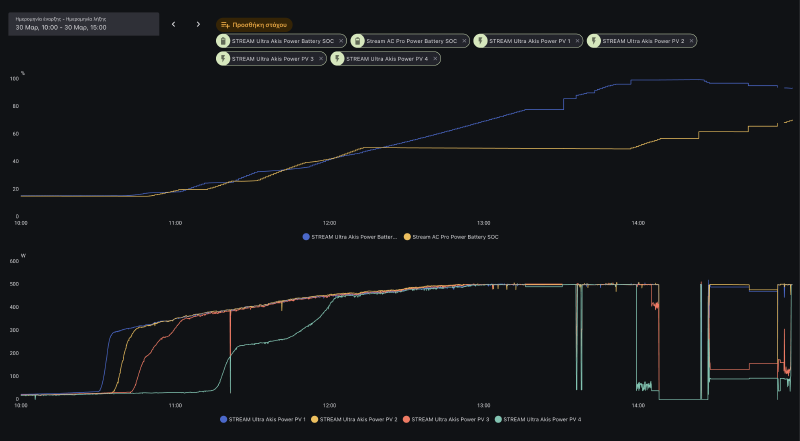This screenshot has height=441, width=800.
Task: Toggle PV 2 series in power chart legend
Action: (x=355, y=419)
